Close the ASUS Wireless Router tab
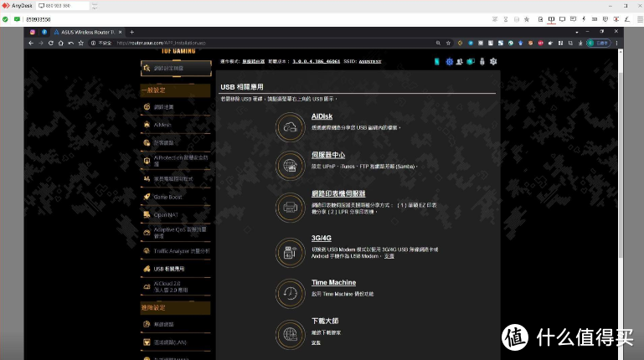Viewport: 644px width, 360px height. 120,32
